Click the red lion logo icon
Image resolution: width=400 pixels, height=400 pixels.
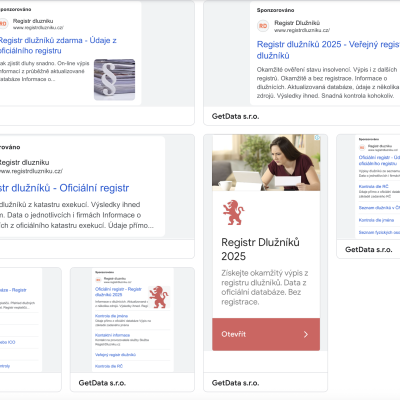[233, 212]
